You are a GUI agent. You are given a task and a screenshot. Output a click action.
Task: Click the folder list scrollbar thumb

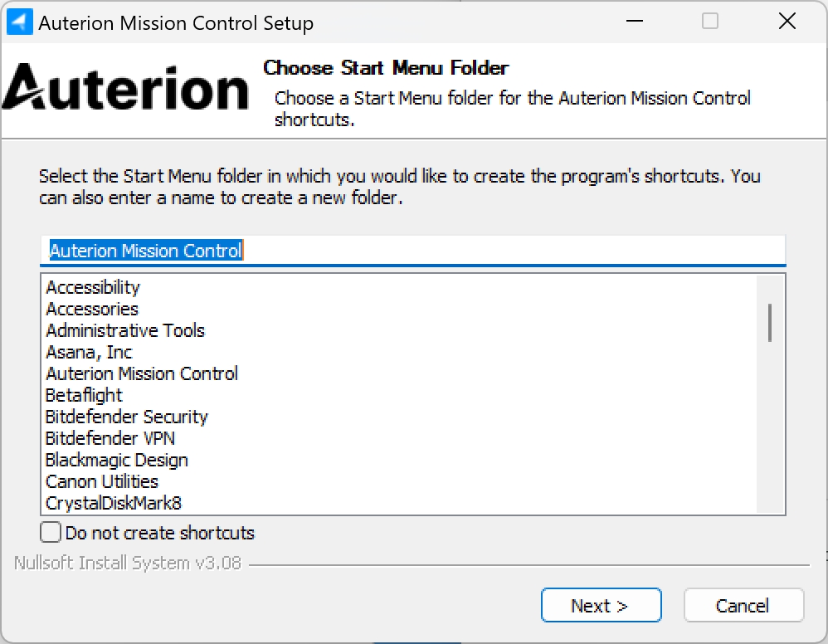coord(770,322)
